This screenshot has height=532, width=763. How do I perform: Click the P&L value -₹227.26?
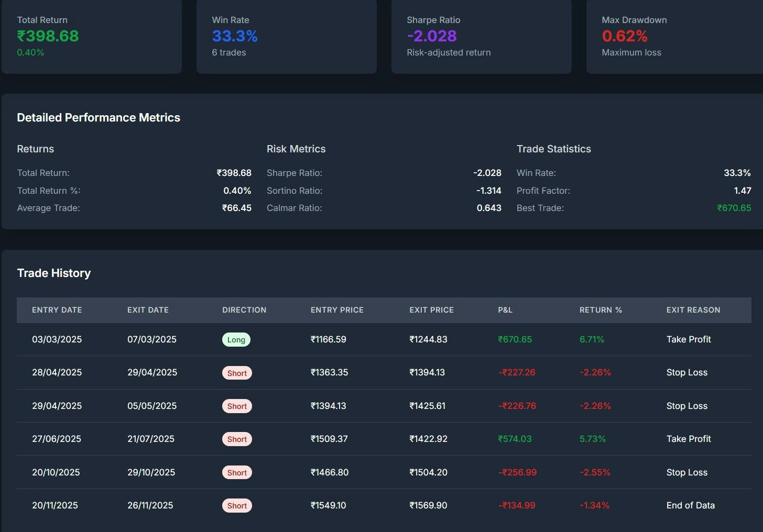coord(517,372)
